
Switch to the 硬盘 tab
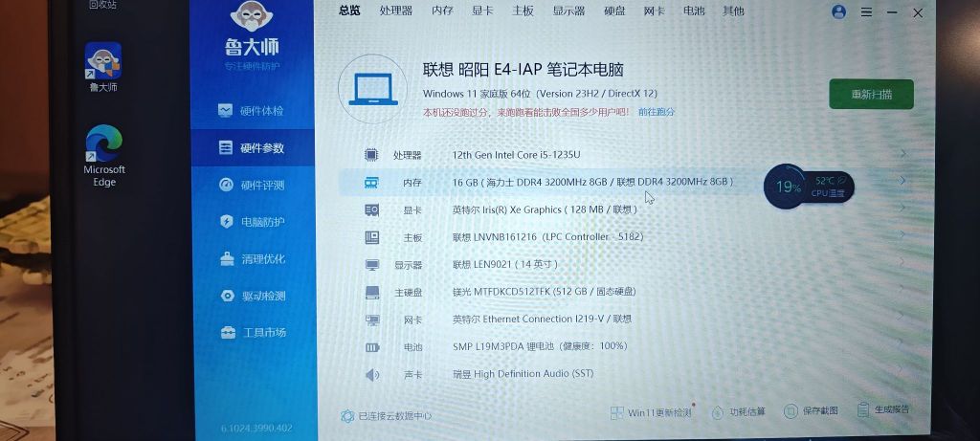[x=614, y=11]
